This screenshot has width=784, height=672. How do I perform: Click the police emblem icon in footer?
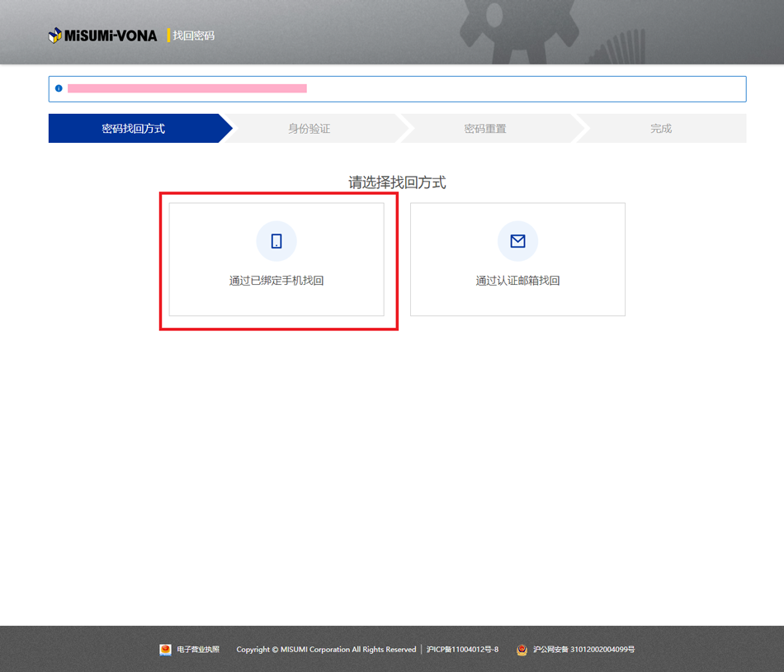click(x=522, y=650)
